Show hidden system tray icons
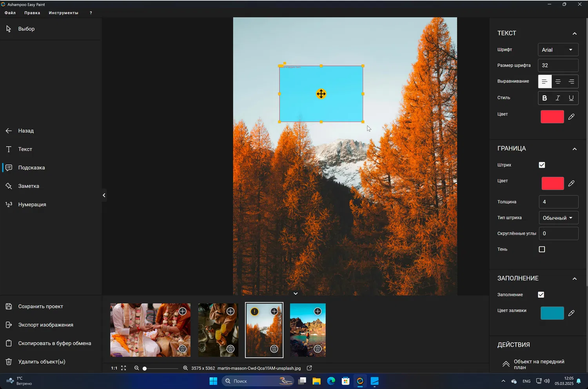Screen dimensions: 588x389 point(503,381)
